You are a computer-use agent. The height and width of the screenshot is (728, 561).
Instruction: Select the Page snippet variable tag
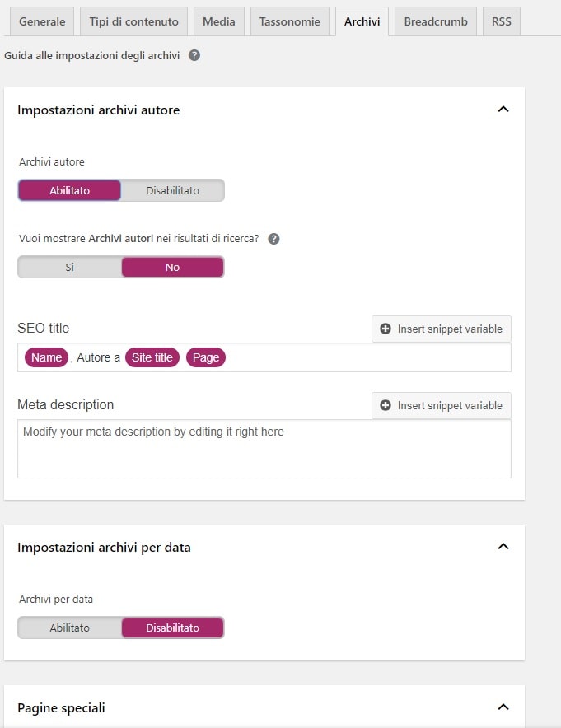coord(206,357)
